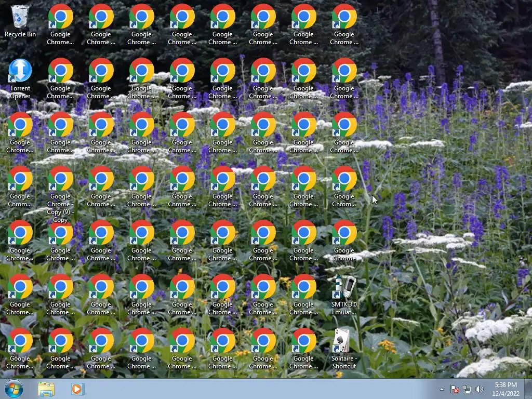Open the volume speaker tray icon

480,389
